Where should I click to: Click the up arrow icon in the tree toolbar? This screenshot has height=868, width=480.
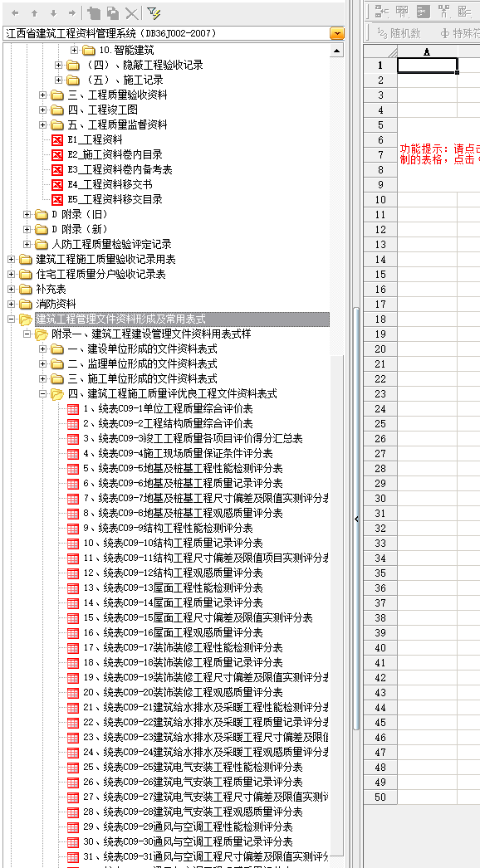point(34,12)
